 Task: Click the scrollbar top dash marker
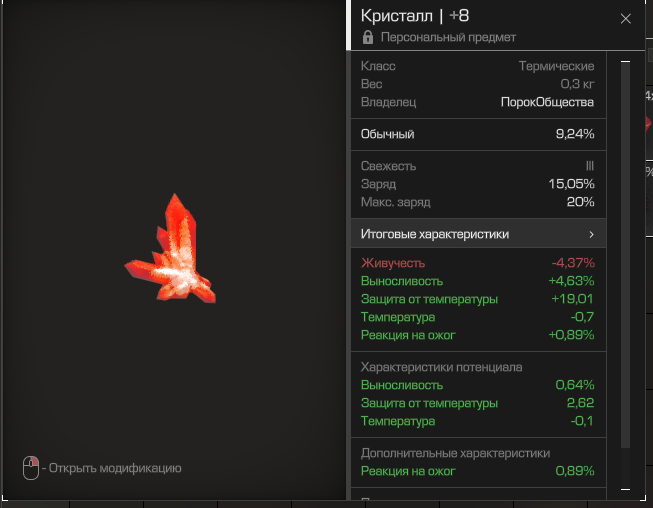click(x=625, y=62)
